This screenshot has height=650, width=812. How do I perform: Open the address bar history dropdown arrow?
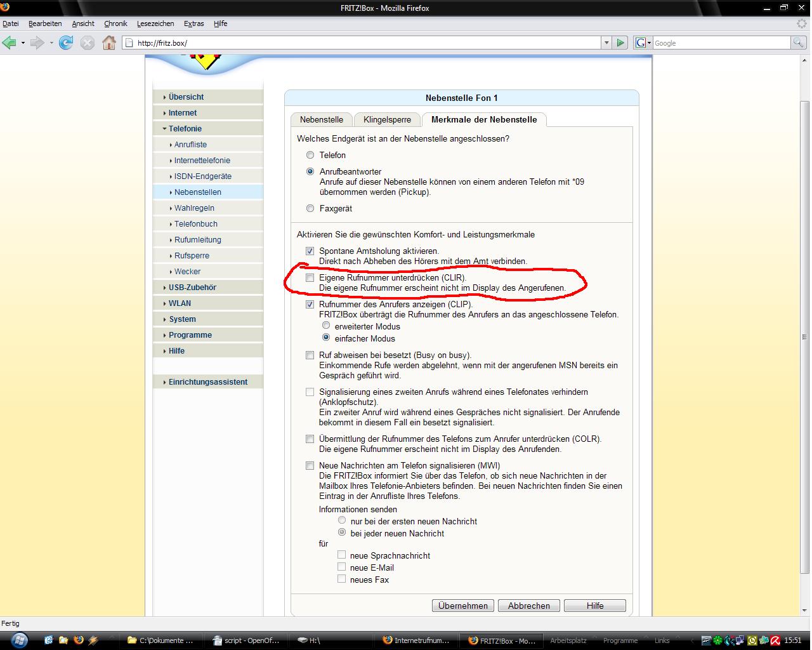pos(606,43)
